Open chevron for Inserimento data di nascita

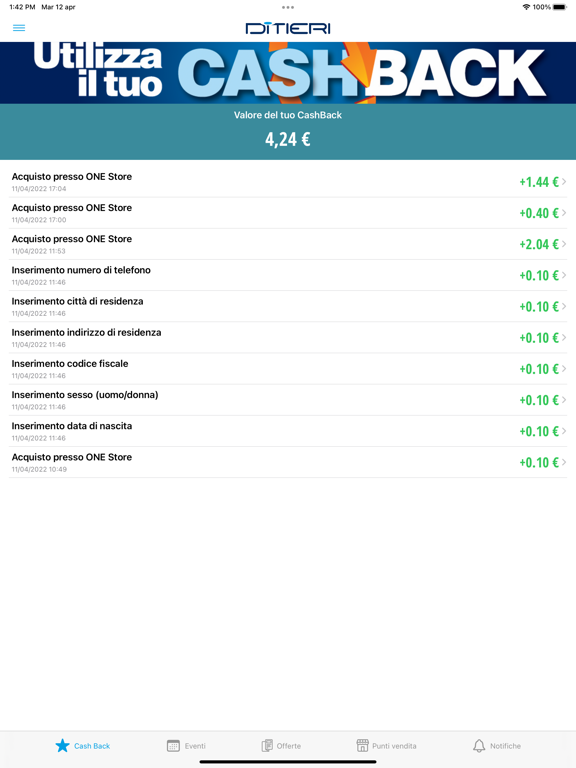tap(564, 431)
